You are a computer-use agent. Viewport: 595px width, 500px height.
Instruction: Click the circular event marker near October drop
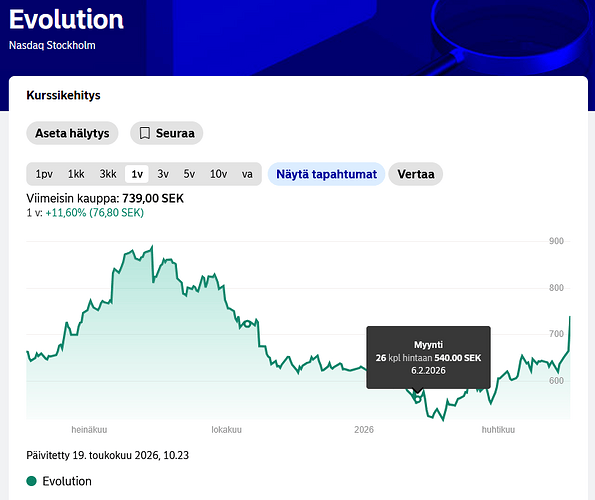pos(247,324)
